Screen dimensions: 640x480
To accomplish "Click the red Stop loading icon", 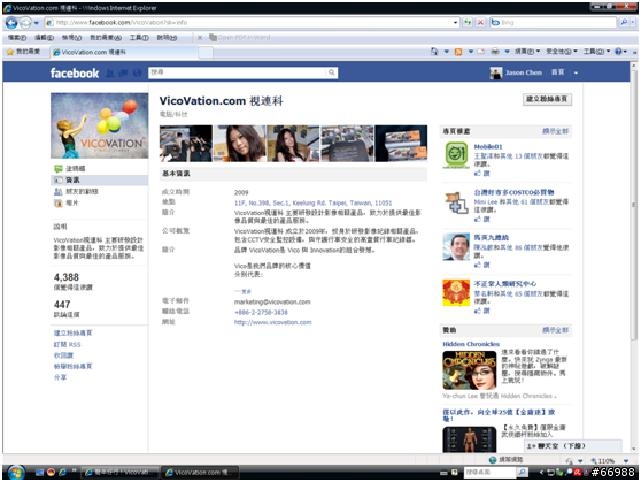I will coord(481,22).
